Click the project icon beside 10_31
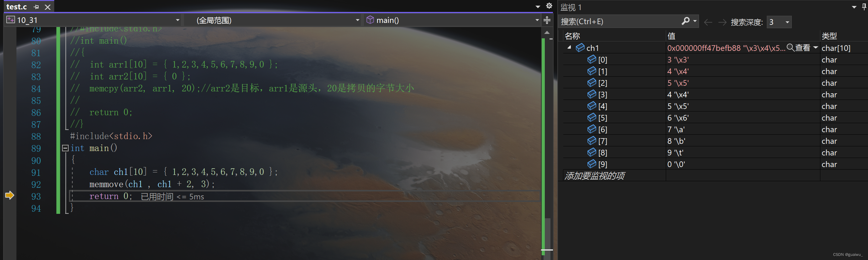 tap(10, 20)
